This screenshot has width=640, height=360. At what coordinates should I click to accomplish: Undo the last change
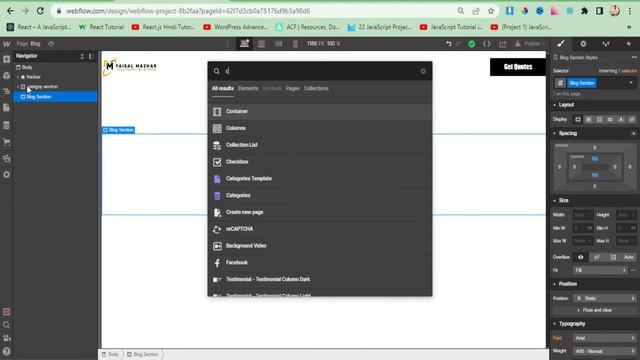(x=449, y=44)
